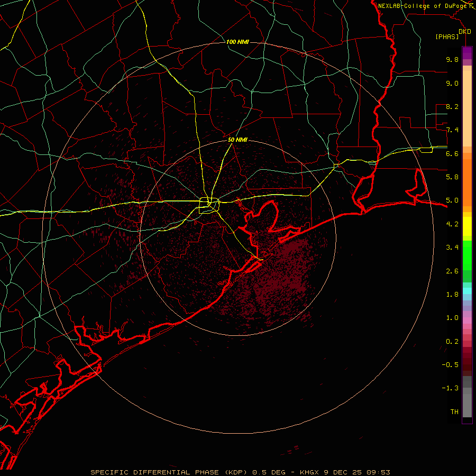Image resolution: width=476 pixels, height=476 pixels.
Task: Pick the 6.6 legend value
Action: coord(452,153)
